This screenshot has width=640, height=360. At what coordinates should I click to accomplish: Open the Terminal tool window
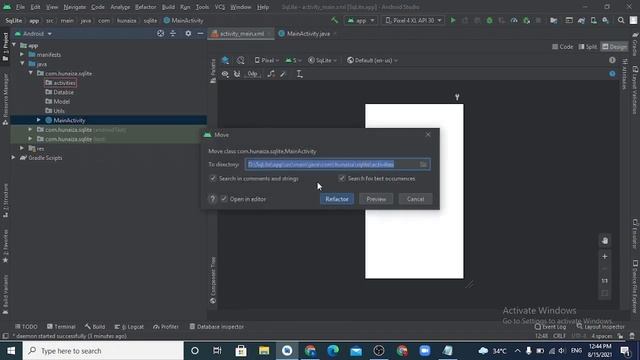click(61, 327)
